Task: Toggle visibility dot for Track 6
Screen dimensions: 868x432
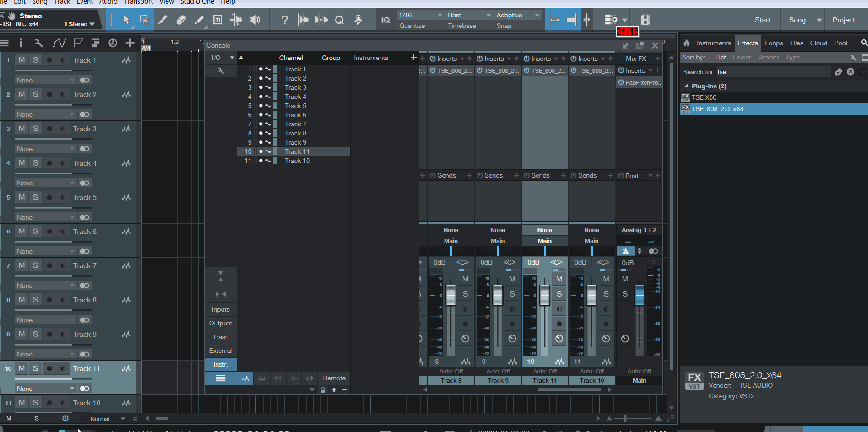Action: (x=261, y=115)
